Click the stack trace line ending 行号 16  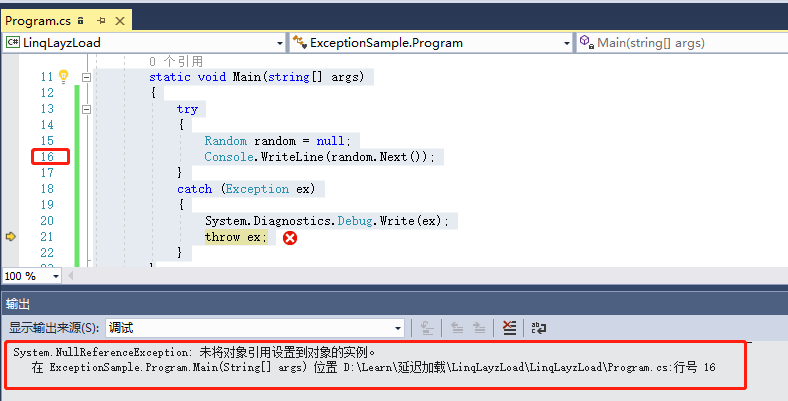[x=373, y=367]
